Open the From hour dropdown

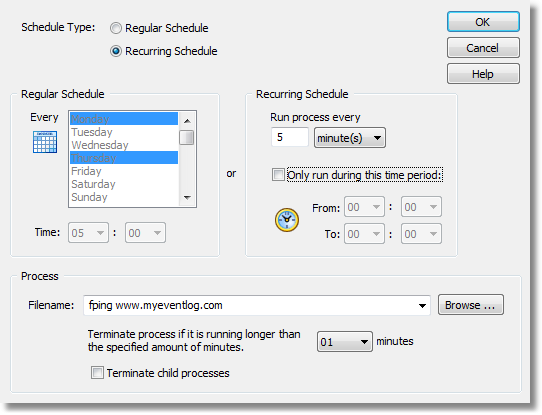click(x=364, y=207)
